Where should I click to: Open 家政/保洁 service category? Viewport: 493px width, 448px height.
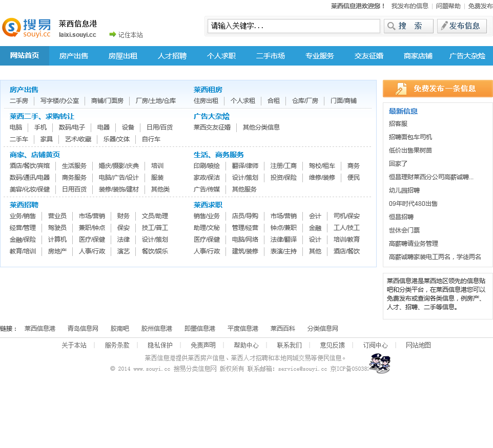[207, 178]
